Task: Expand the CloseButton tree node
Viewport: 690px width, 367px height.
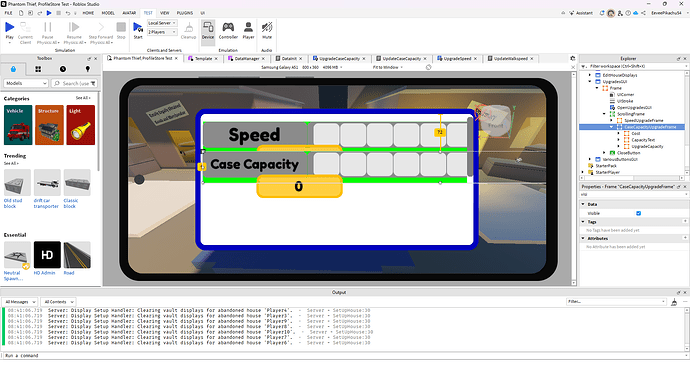Action: tap(604, 153)
